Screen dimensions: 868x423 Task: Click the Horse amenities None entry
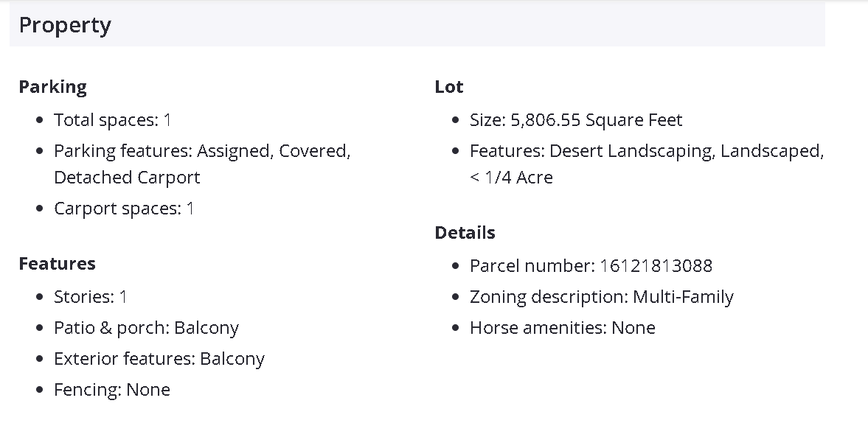(562, 328)
